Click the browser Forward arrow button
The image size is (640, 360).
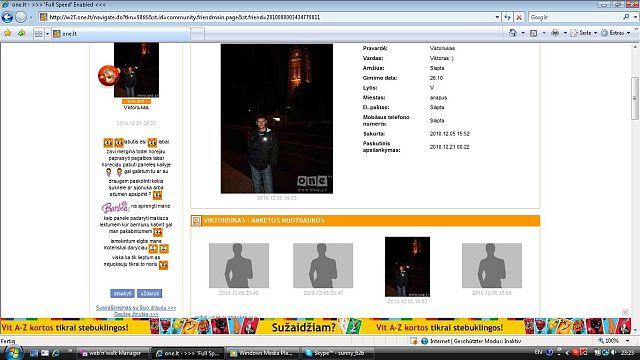21,17
